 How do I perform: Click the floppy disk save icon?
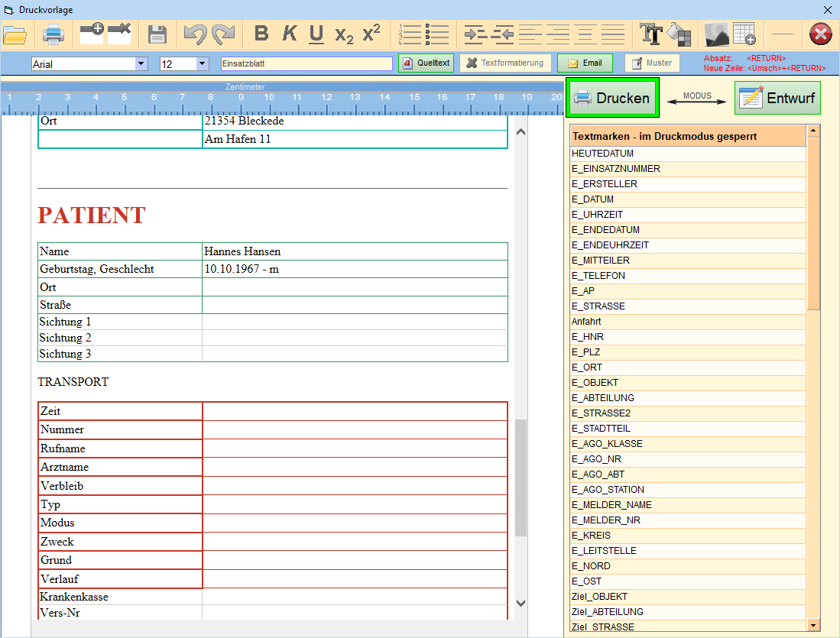pos(157,34)
